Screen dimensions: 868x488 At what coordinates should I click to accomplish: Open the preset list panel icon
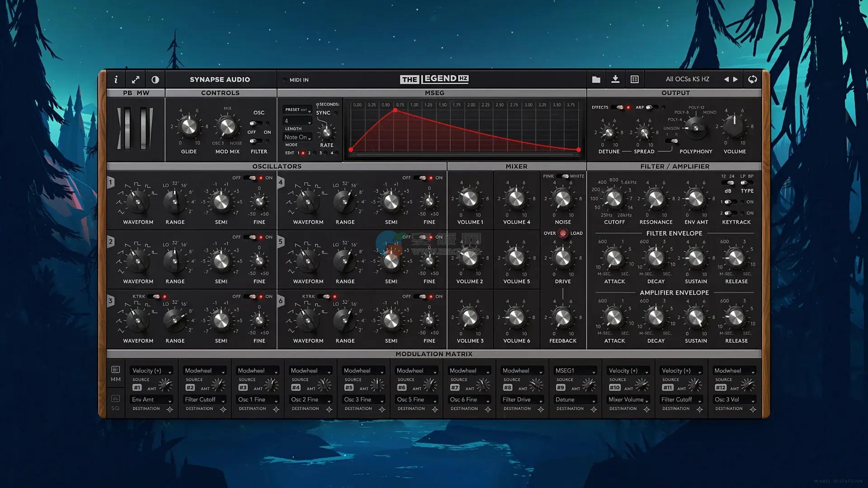(635, 80)
